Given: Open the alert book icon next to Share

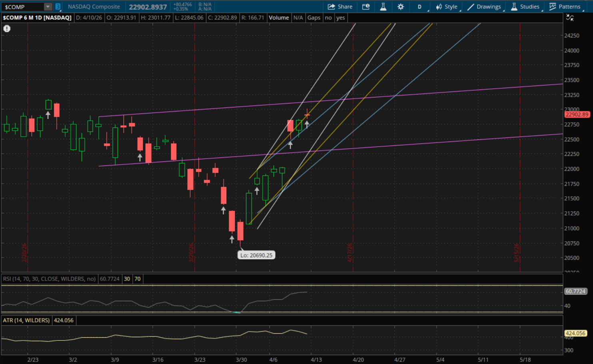Looking at the screenshot, I should coord(365,7).
